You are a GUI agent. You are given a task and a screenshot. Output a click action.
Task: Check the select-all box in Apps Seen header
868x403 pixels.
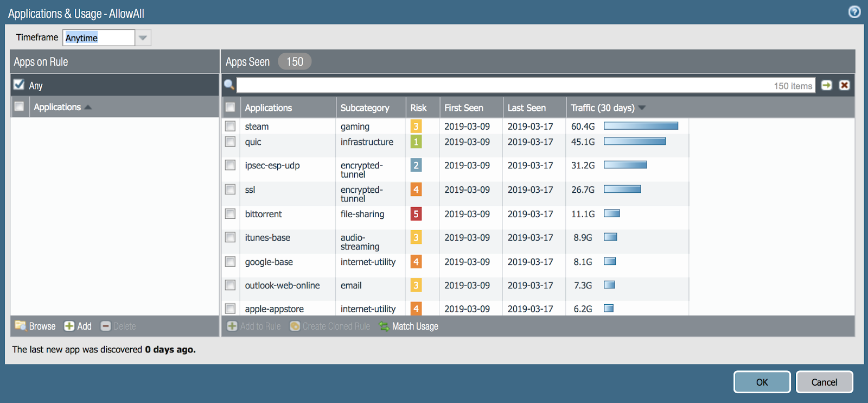click(230, 107)
